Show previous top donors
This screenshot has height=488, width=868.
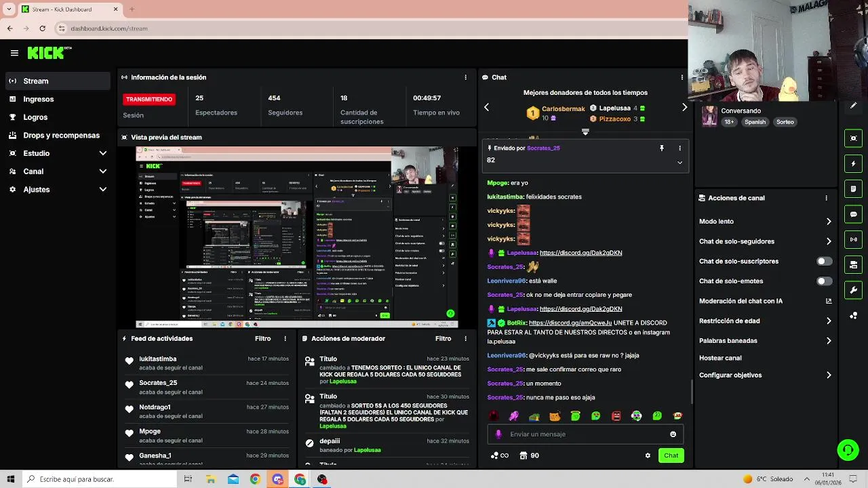click(486, 107)
